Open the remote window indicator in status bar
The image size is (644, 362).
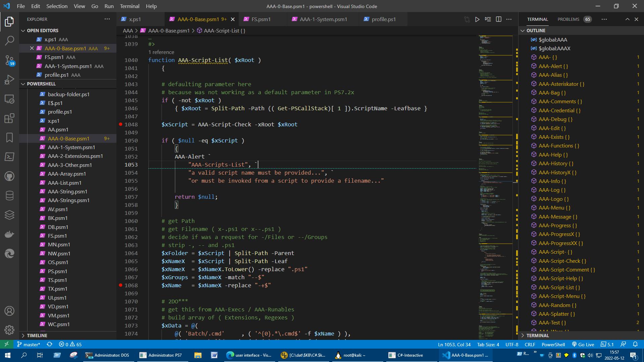click(6, 345)
